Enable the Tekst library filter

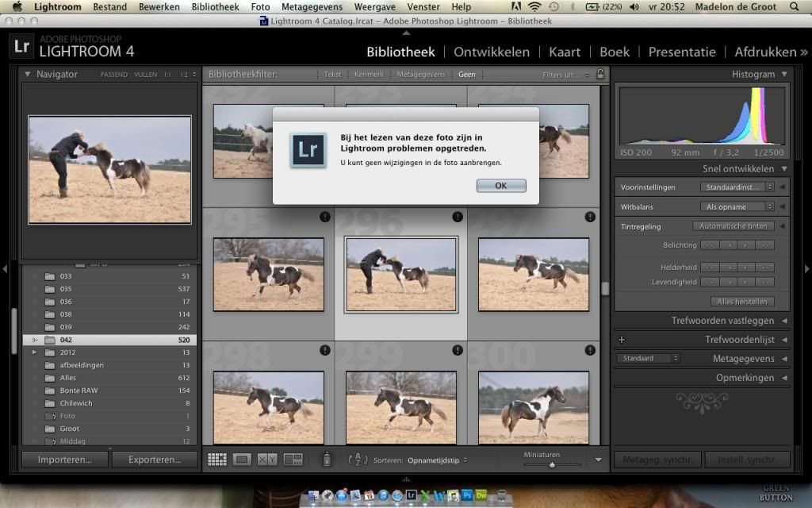coord(332,74)
